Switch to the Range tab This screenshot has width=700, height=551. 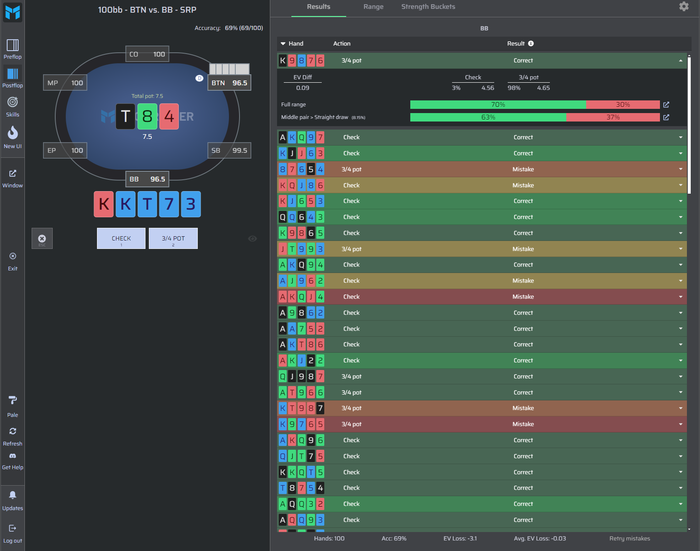(373, 7)
